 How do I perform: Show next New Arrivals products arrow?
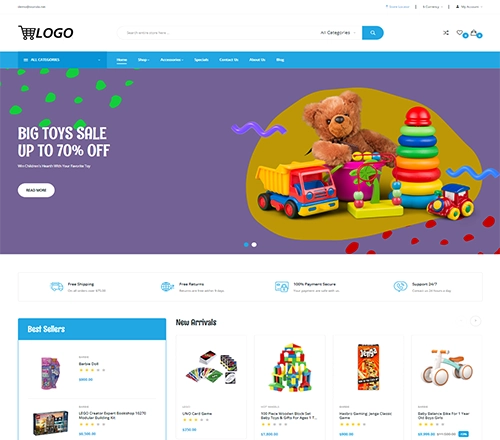(x=476, y=321)
